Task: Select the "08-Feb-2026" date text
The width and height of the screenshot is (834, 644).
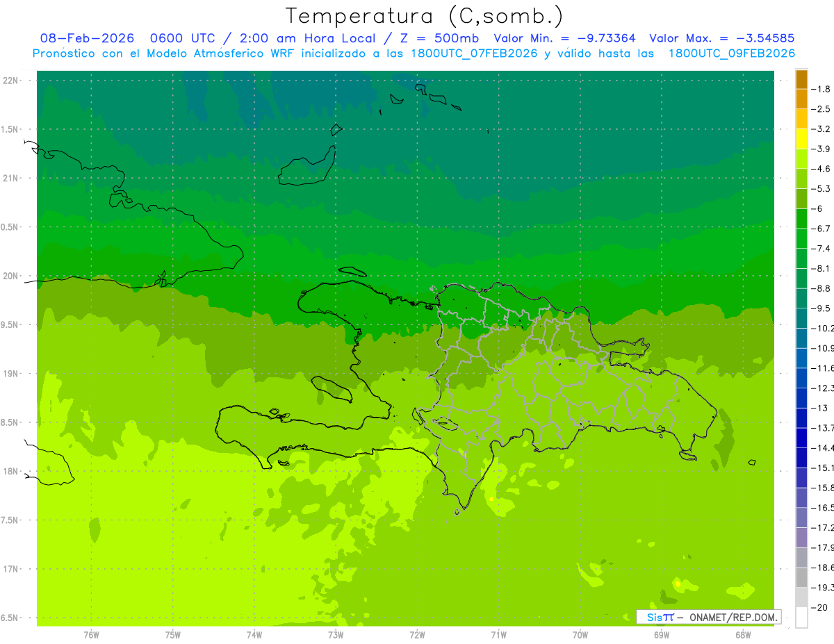Action: click(87, 38)
